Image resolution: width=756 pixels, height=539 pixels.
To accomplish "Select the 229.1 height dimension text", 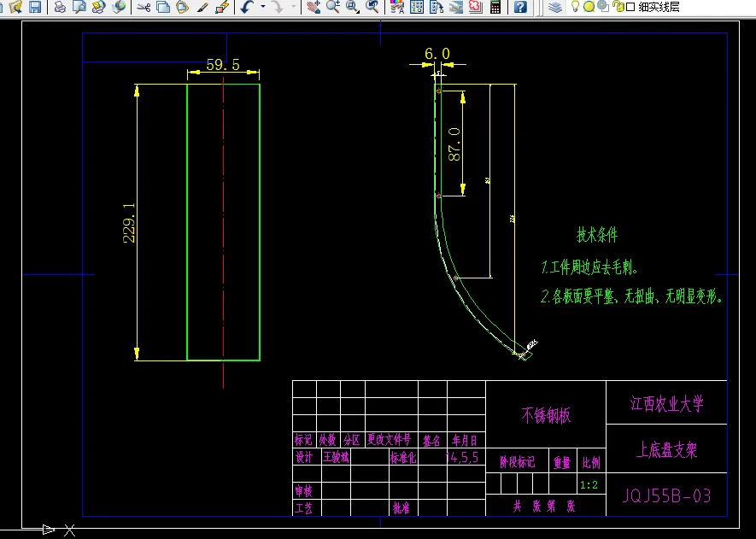I will pos(129,222).
